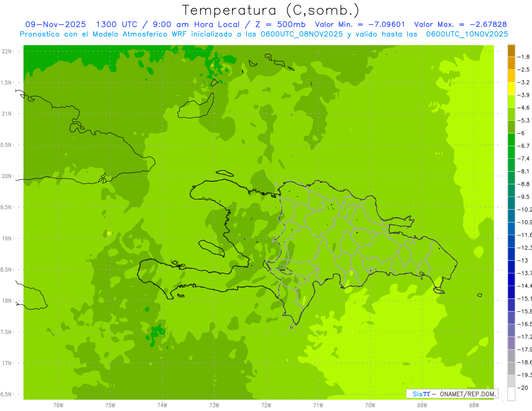Click the valid-until time '0600UTC_10NOV2025'
532x411 pixels.
click(467, 34)
